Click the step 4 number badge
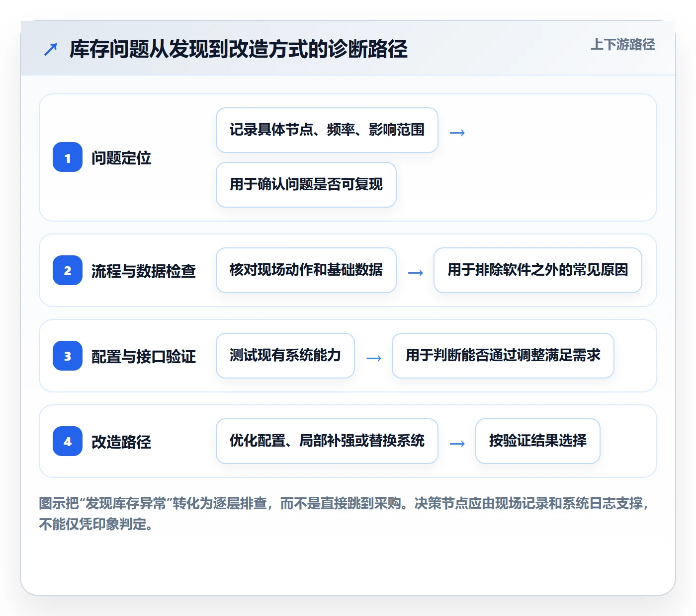 68,441
